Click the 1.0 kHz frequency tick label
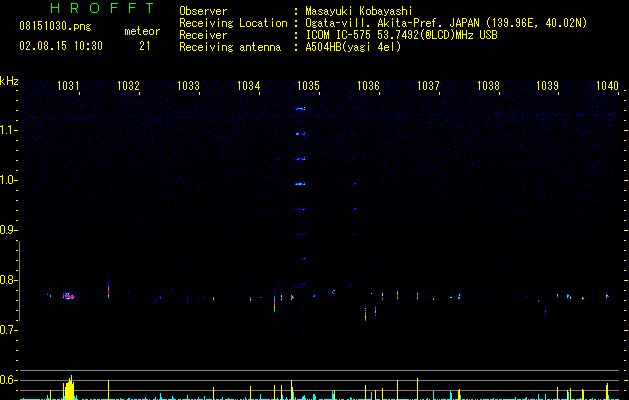The image size is (629, 400). click(x=7, y=180)
